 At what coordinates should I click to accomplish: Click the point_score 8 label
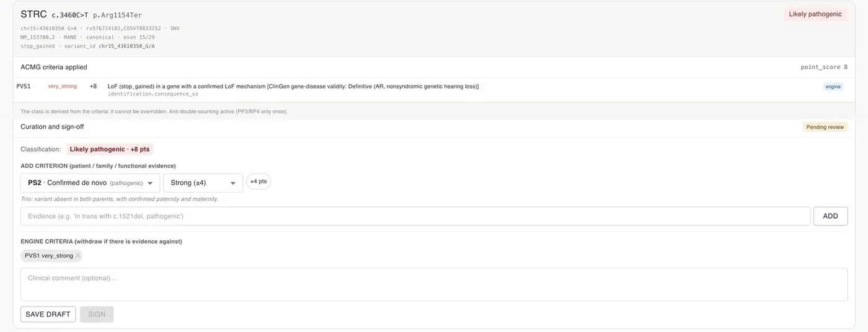(x=824, y=67)
